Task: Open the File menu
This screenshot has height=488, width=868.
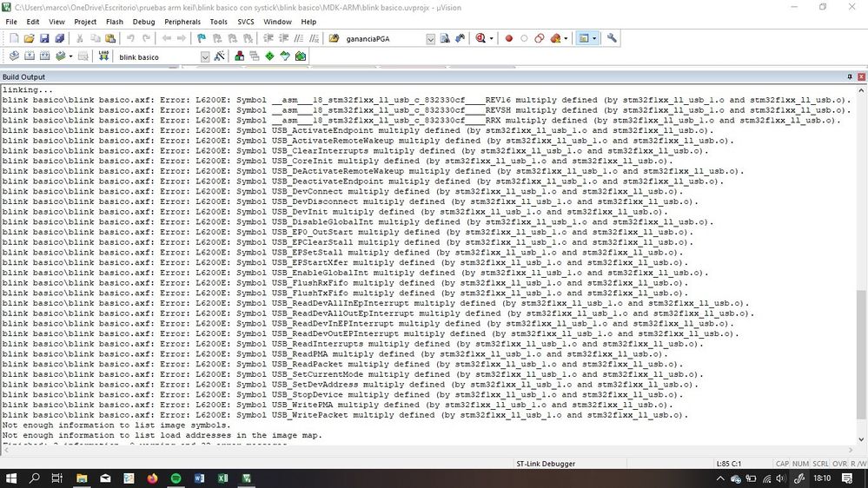Action: coord(11,22)
